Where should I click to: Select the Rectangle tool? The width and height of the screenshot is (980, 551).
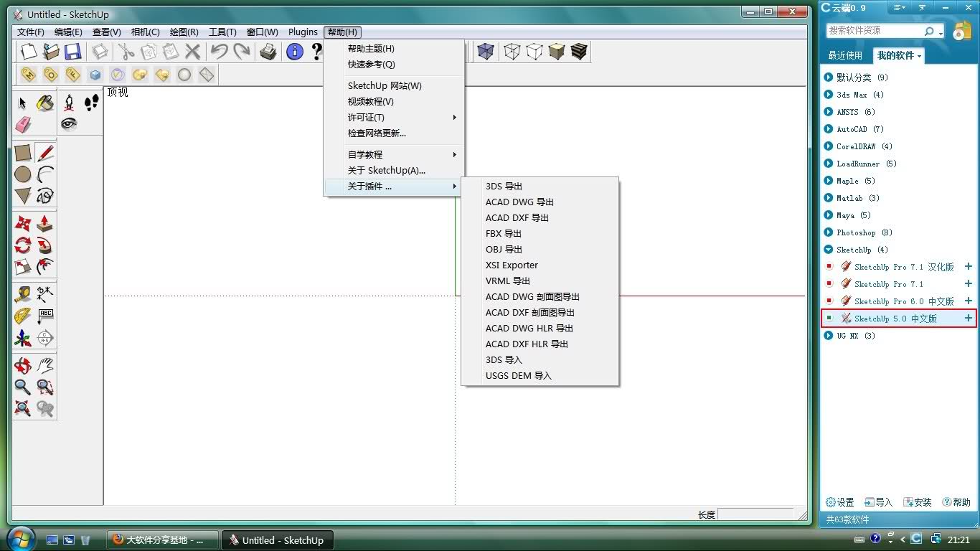pos(23,153)
